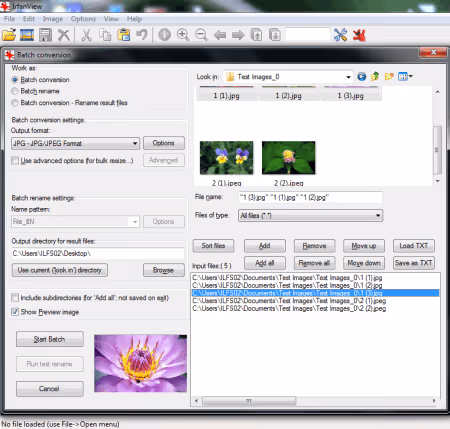
Task: Click the Add button
Action: tap(265, 246)
